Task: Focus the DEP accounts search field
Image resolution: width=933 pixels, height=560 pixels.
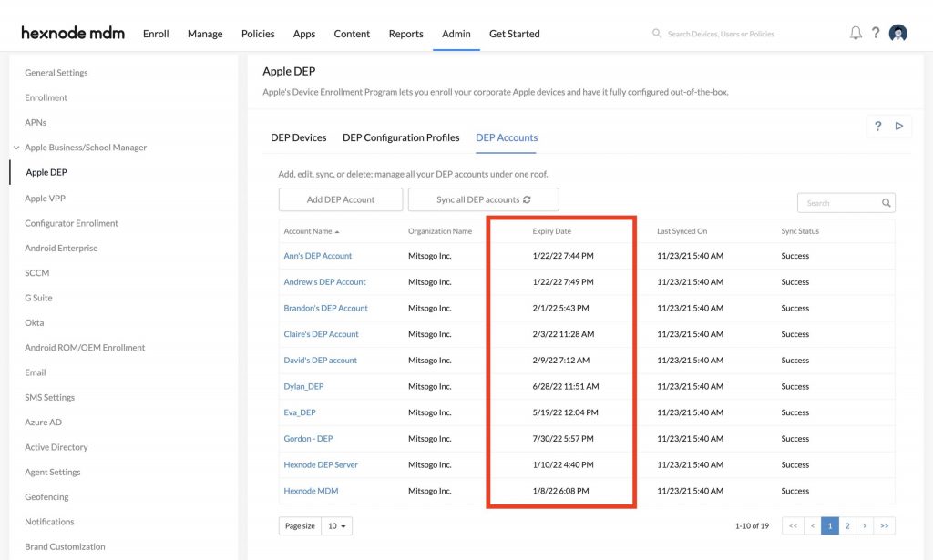Action: (x=846, y=203)
